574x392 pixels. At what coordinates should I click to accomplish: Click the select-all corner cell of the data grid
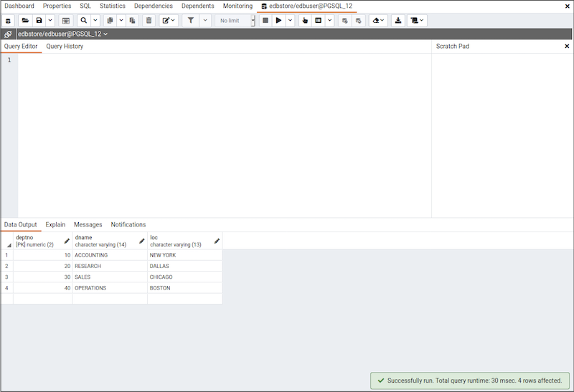pyautogui.click(x=7, y=241)
